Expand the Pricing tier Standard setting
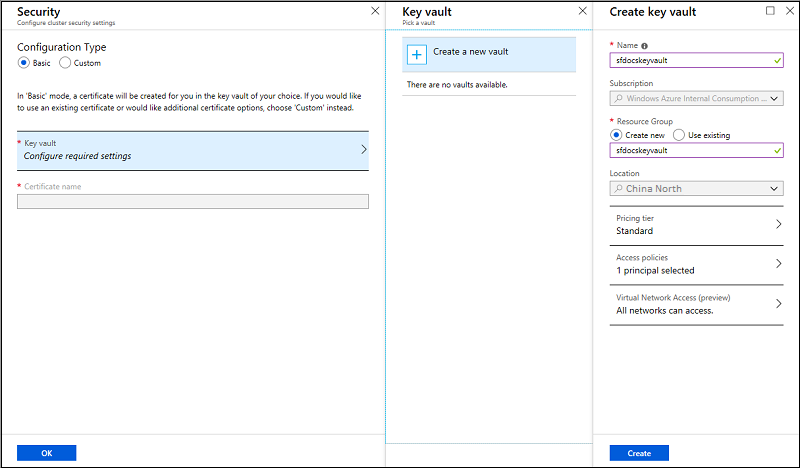Screen dimensions: 800x468 (x=696, y=225)
